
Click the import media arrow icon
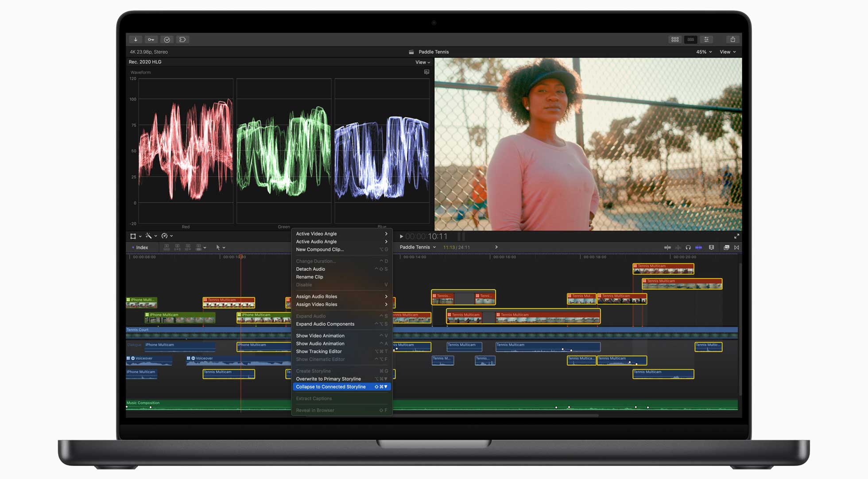pos(136,39)
